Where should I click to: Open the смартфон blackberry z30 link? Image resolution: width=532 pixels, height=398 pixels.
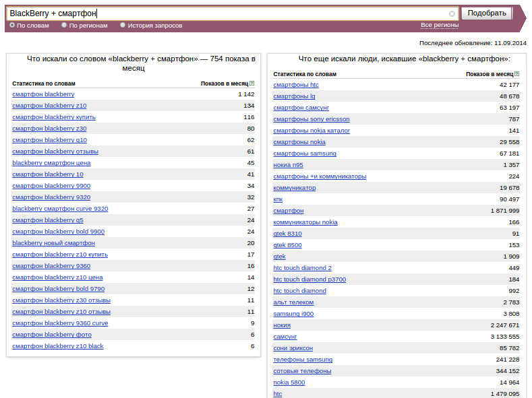[49, 129]
